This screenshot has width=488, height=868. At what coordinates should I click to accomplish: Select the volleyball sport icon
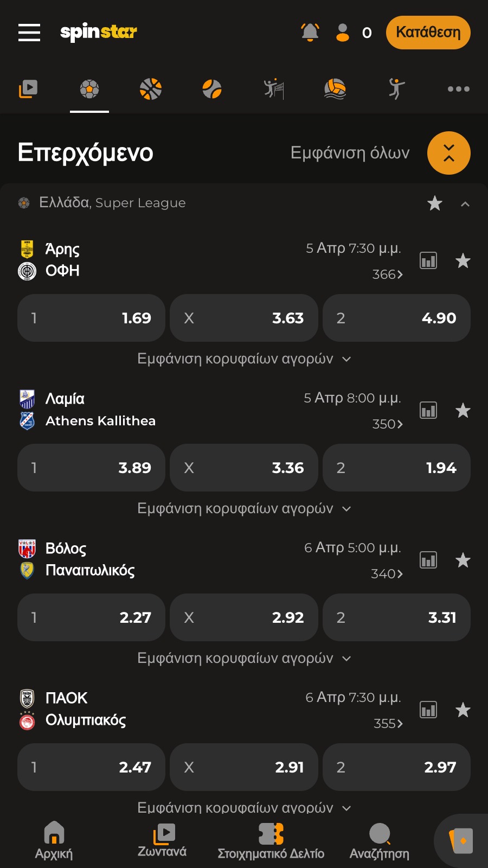pos(274,89)
